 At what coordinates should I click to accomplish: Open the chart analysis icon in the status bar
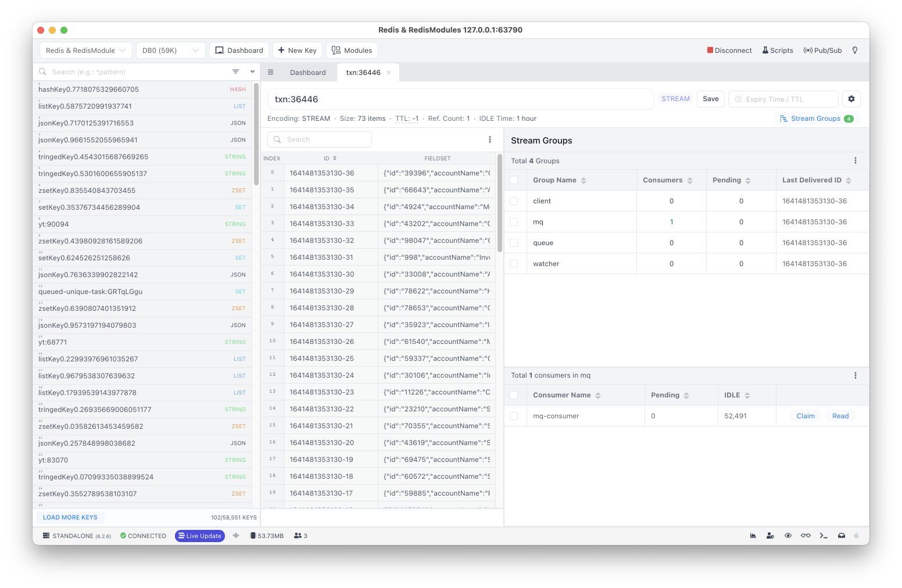pos(753,536)
